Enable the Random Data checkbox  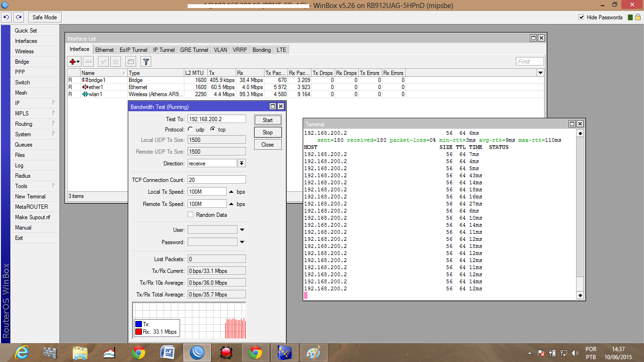(190, 214)
